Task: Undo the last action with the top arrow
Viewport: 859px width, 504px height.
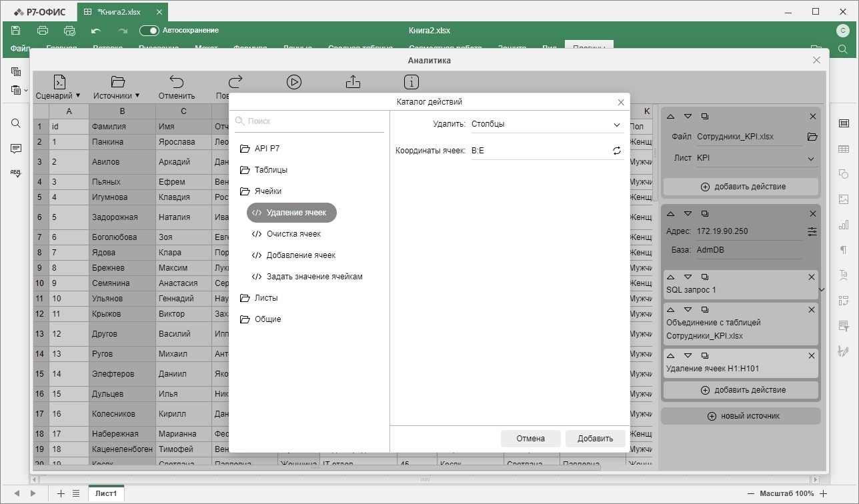Action: (x=96, y=31)
